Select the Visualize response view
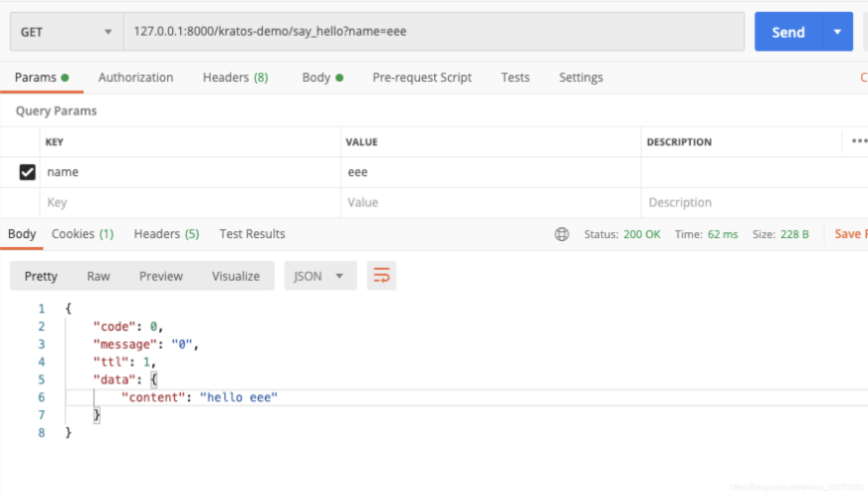868x503 pixels. (235, 276)
